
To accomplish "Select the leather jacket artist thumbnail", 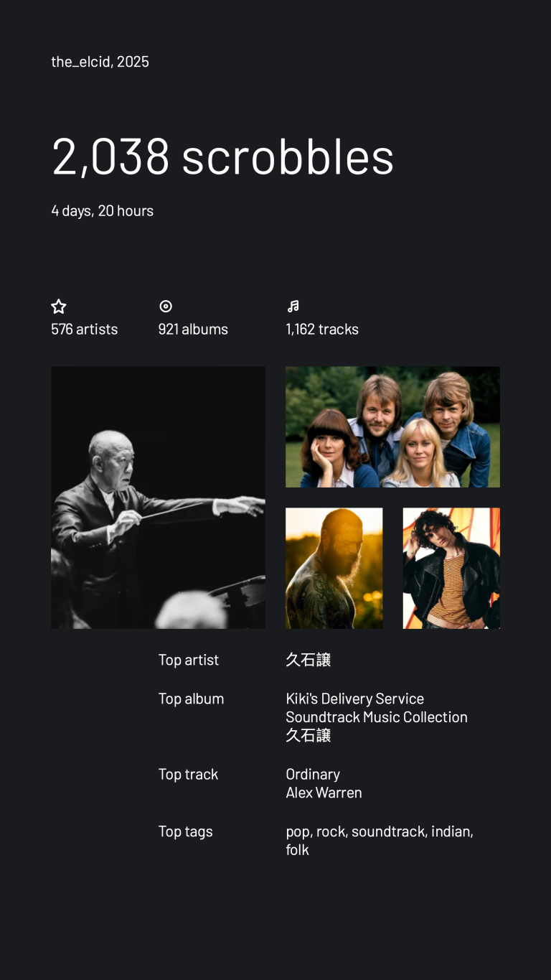I will [451, 568].
